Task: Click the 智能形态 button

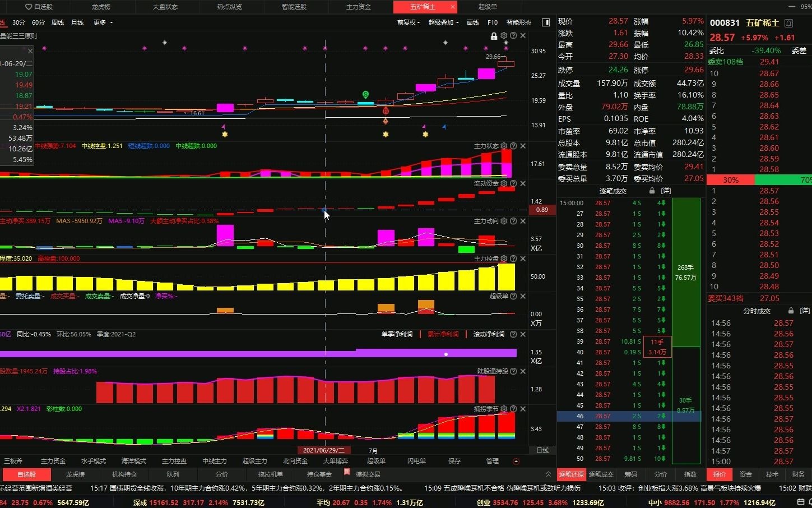Action: pos(519,22)
